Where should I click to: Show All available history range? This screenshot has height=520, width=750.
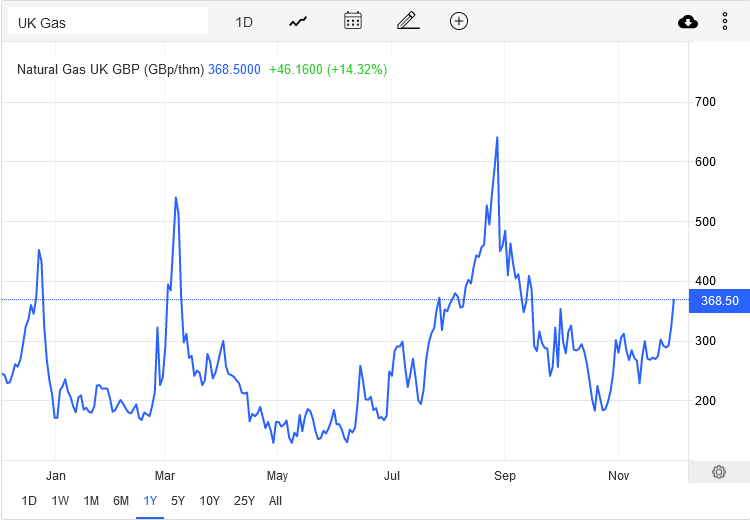(x=276, y=501)
